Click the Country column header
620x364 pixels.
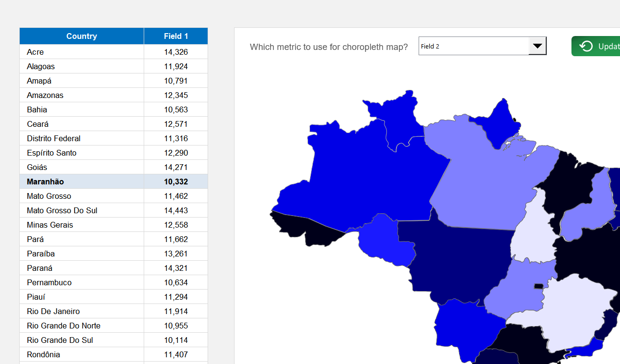(x=81, y=36)
